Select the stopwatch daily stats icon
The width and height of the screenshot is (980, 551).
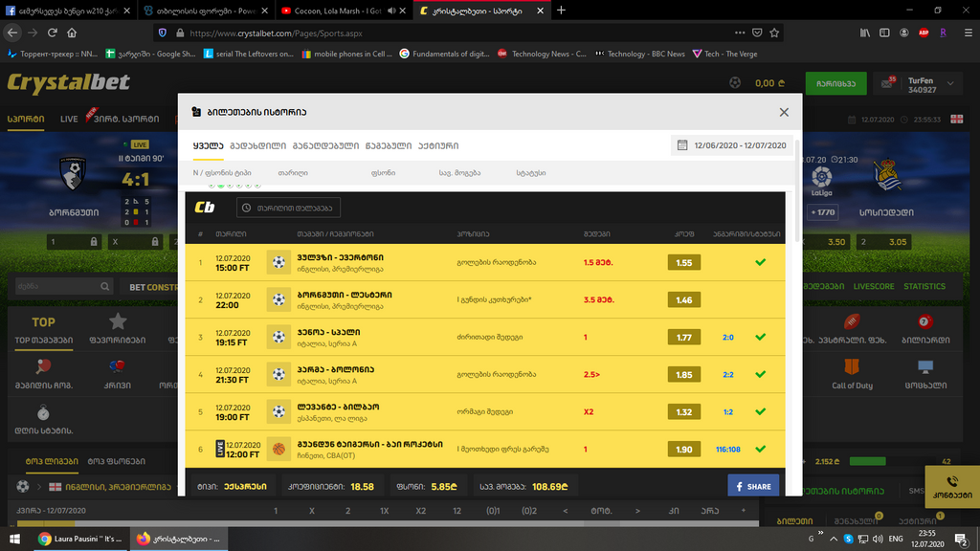click(x=43, y=412)
